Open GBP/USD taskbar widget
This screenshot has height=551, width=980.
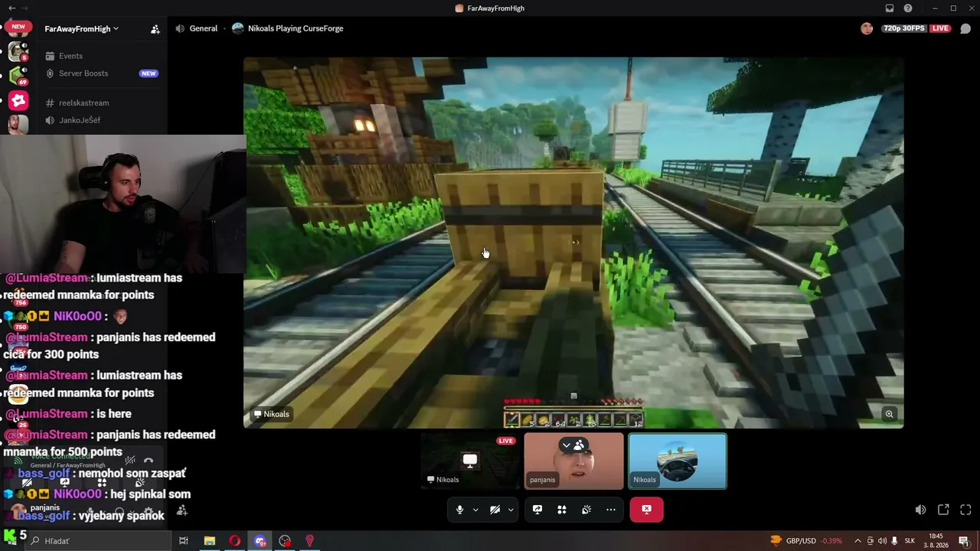tap(806, 541)
